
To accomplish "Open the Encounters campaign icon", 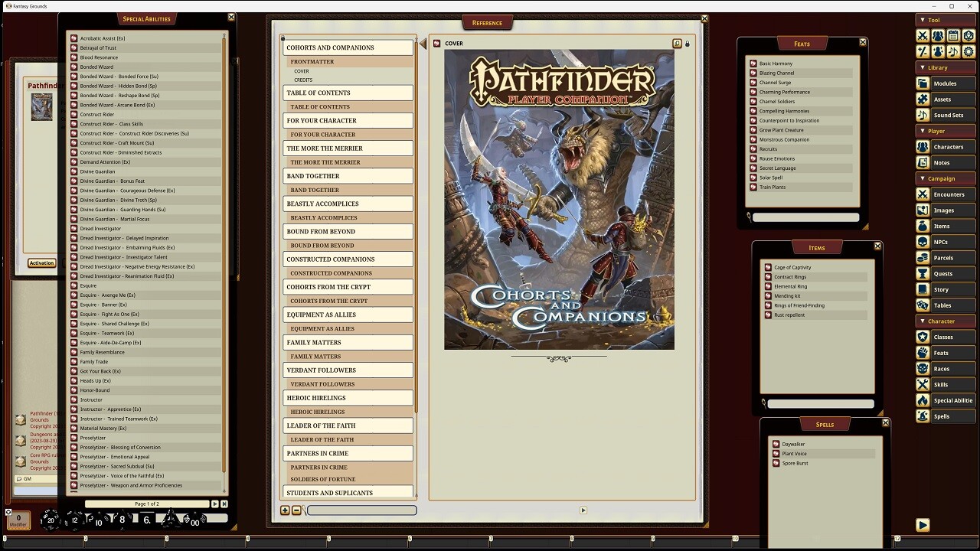I will (922, 194).
